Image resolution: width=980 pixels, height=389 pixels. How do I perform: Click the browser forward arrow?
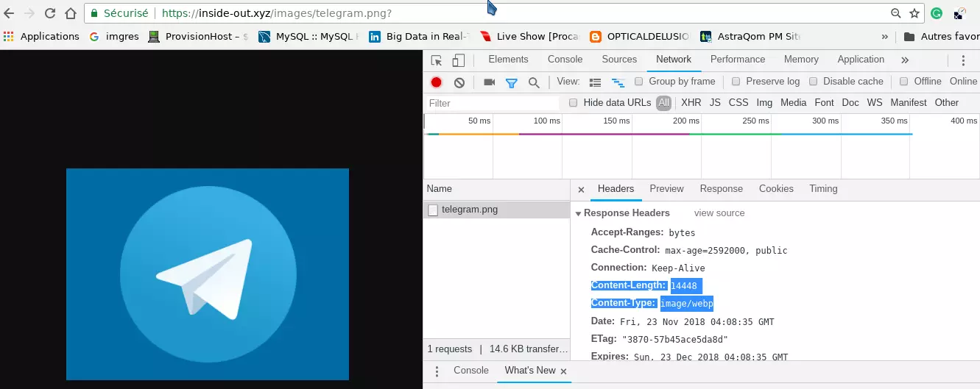(29, 13)
